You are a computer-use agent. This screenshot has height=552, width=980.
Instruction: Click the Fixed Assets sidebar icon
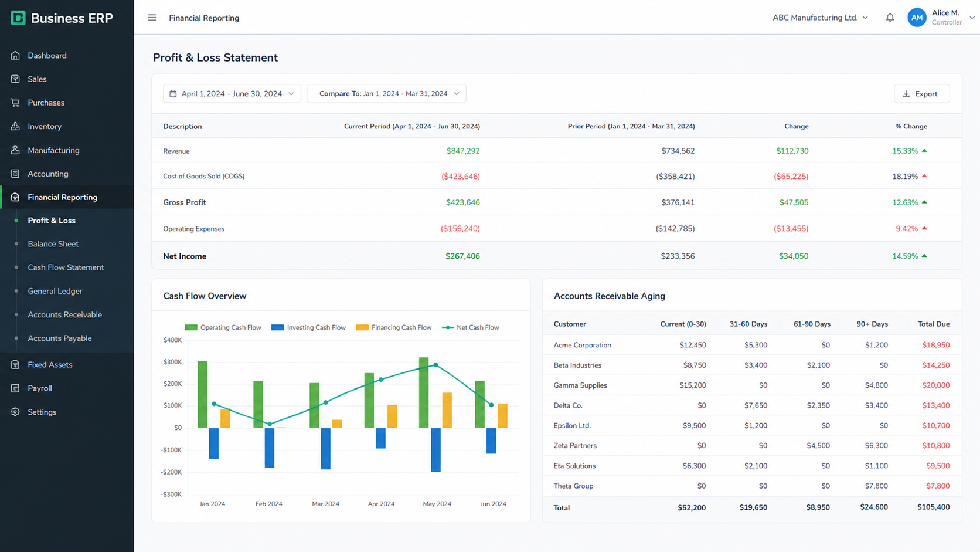coord(15,364)
